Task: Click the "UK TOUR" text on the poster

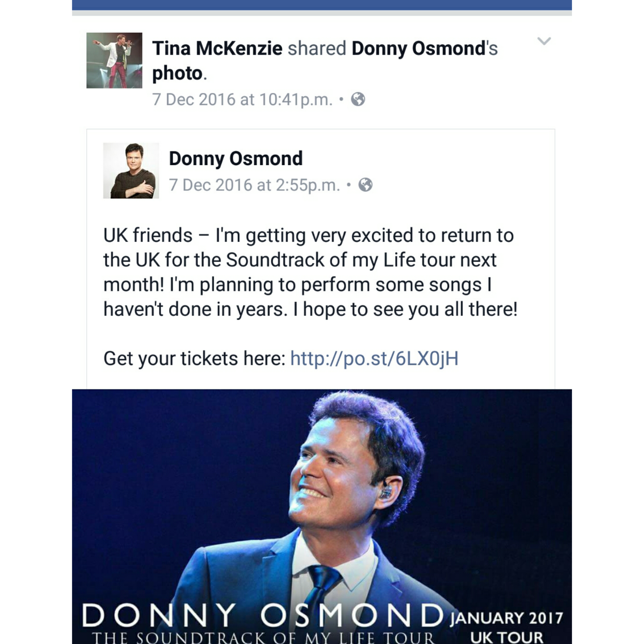Action: (506, 638)
